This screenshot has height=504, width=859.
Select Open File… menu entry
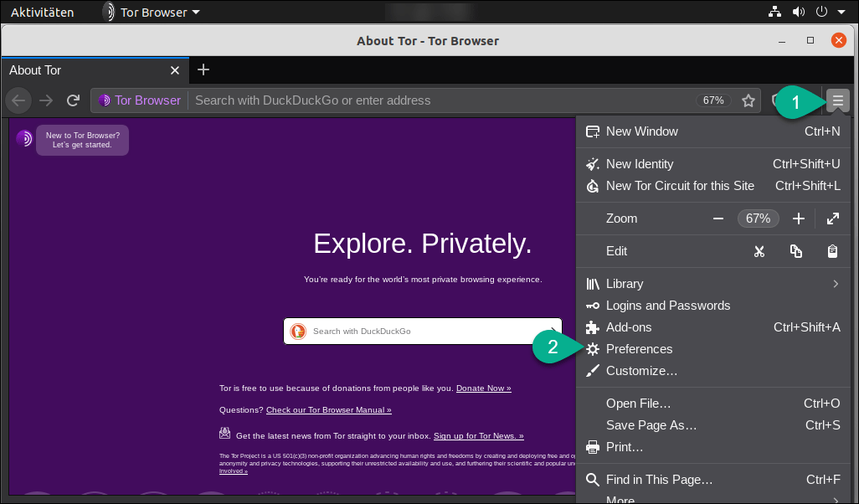(x=712, y=404)
